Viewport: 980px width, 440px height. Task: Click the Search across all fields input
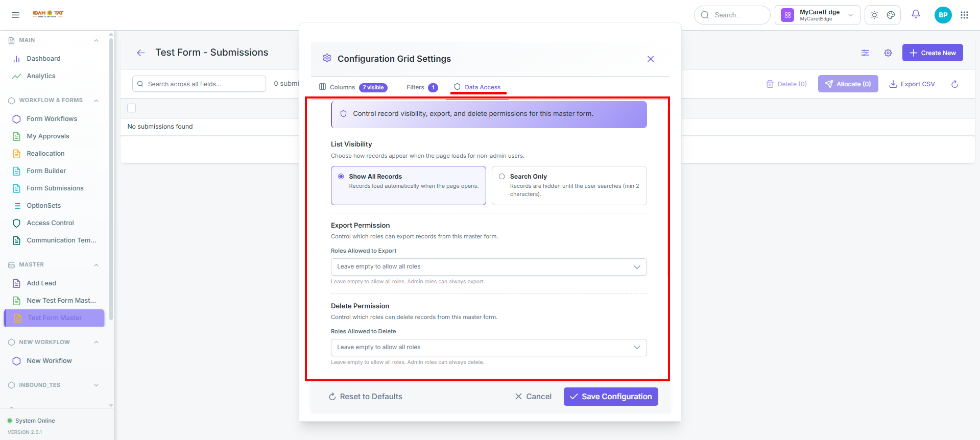point(199,84)
